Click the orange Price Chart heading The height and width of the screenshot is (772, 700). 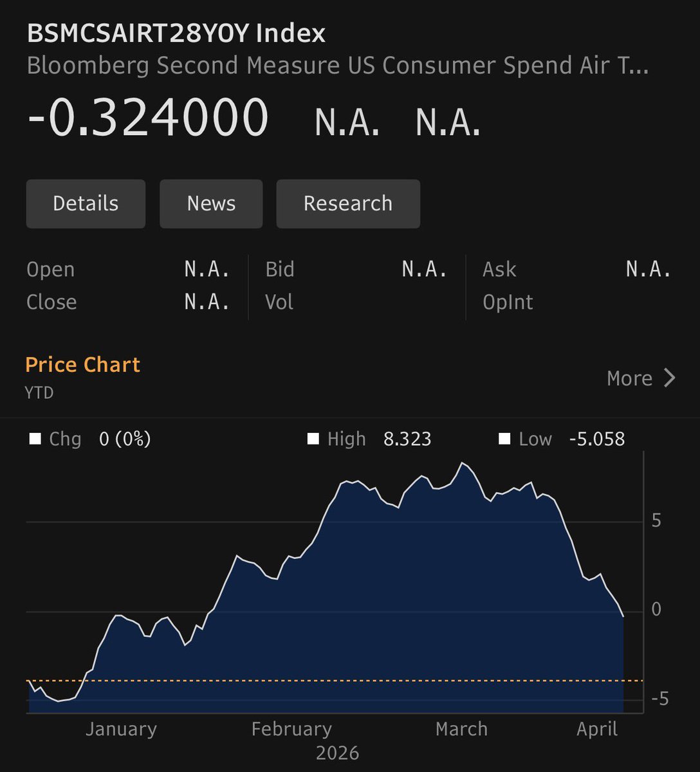tap(82, 364)
